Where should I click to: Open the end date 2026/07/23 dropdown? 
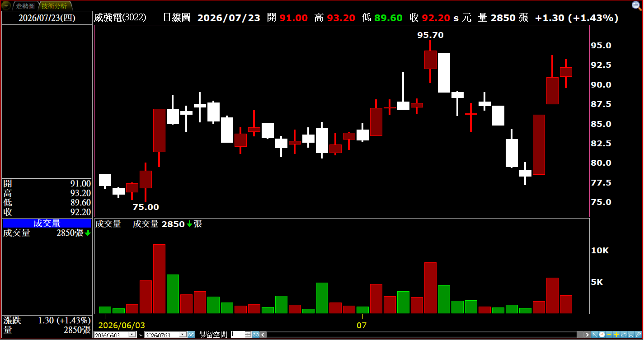point(183,335)
